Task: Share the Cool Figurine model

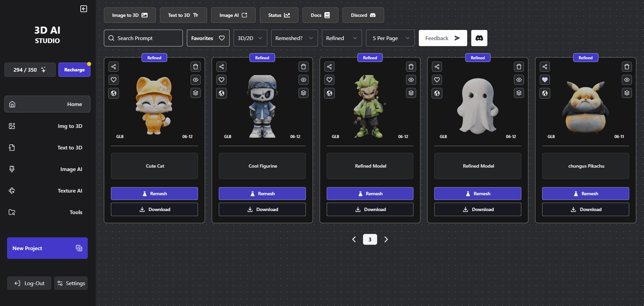Action: (222, 67)
